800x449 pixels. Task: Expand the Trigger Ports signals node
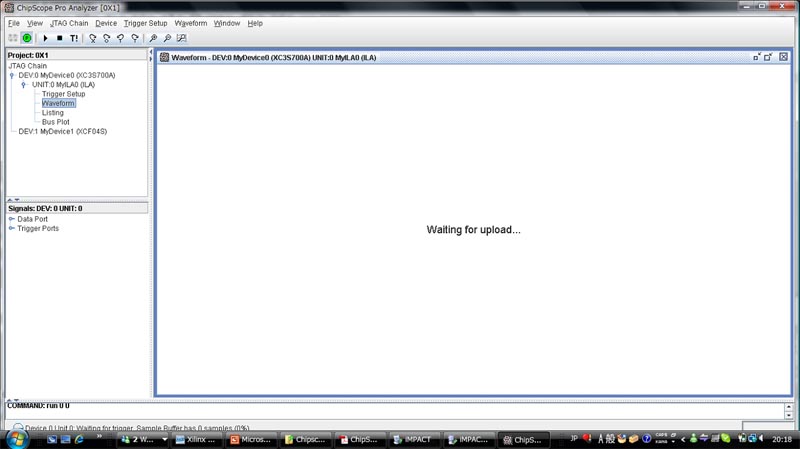click(12, 229)
